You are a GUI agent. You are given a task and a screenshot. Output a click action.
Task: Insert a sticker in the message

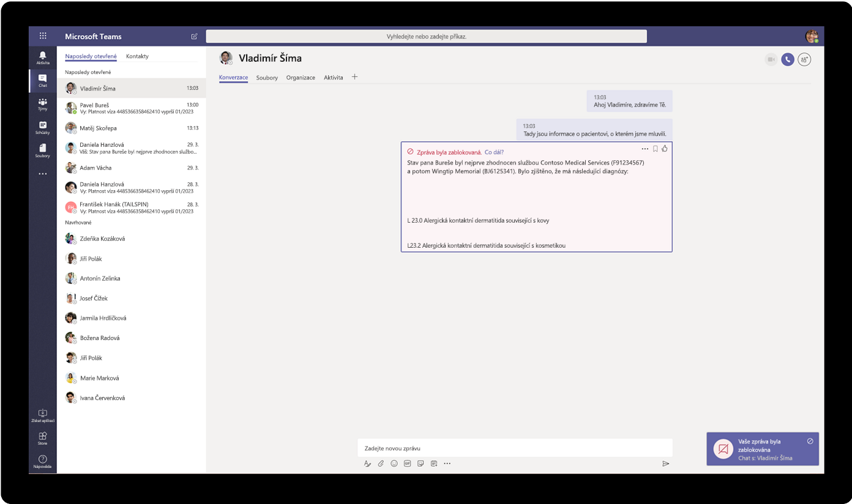point(420,464)
